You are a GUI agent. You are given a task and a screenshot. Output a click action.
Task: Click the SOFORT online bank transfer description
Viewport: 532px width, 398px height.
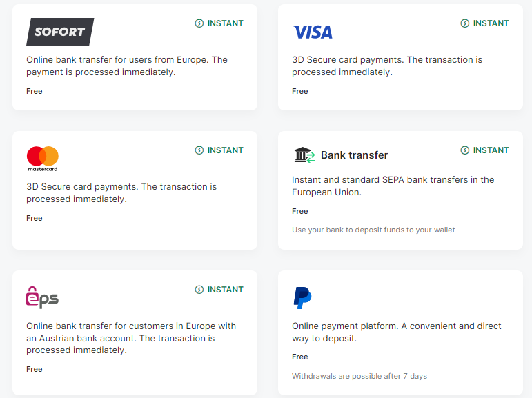[x=127, y=66]
